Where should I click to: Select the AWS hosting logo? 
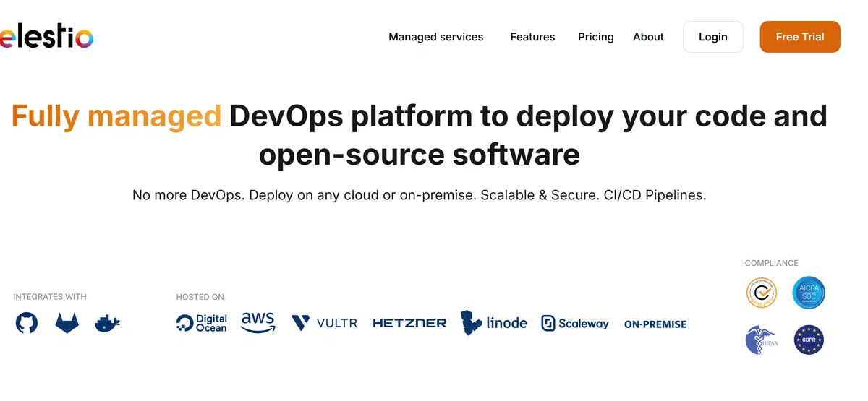coord(258,322)
